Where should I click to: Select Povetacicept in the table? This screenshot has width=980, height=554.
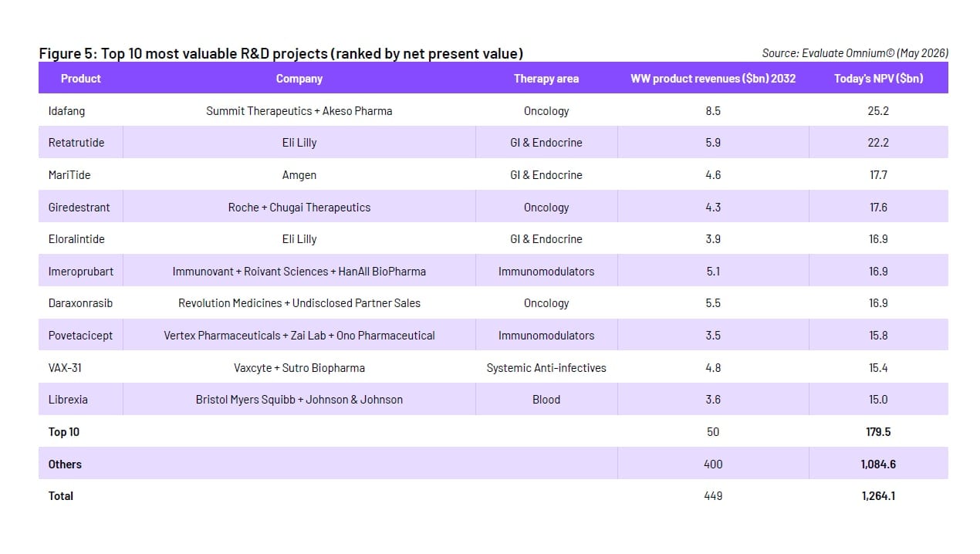point(79,336)
